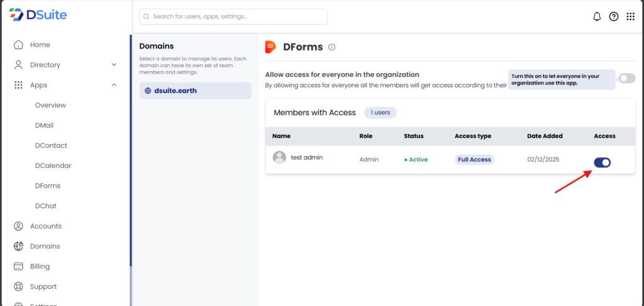
Task: Enable access for everyone in organization toggle
Action: tap(626, 78)
